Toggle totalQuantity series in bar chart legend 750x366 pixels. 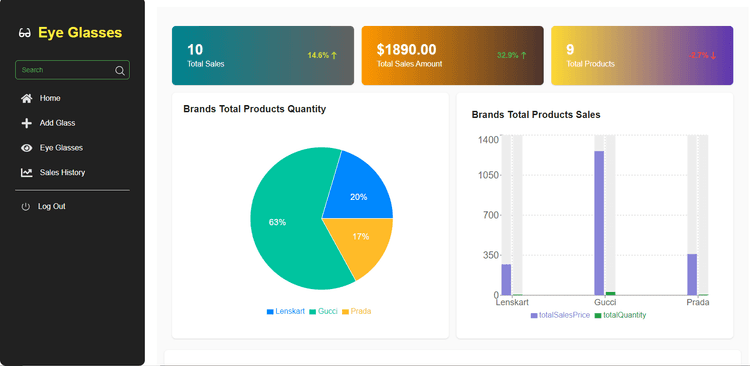(x=620, y=315)
